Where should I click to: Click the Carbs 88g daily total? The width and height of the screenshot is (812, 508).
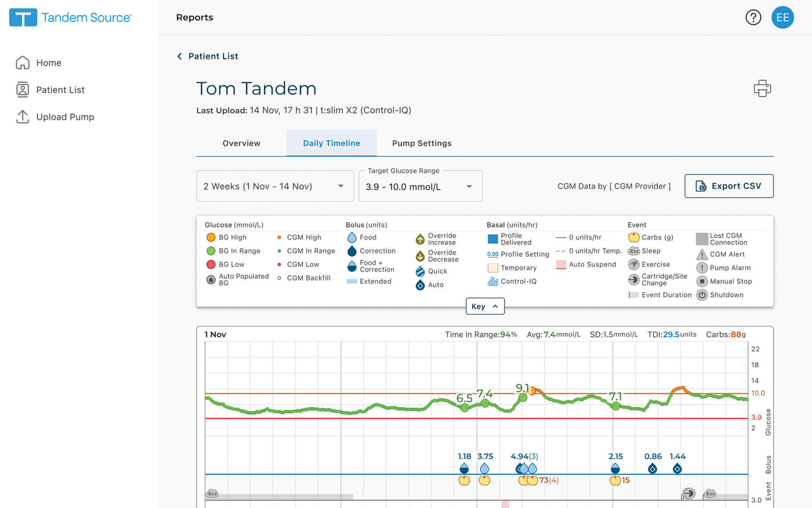pyautogui.click(x=738, y=334)
